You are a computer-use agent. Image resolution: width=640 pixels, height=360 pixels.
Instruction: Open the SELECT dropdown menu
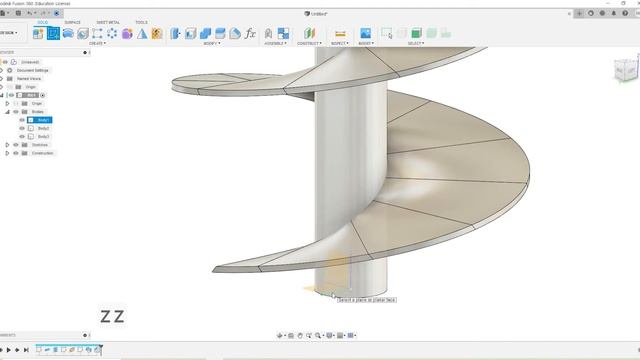(416, 43)
